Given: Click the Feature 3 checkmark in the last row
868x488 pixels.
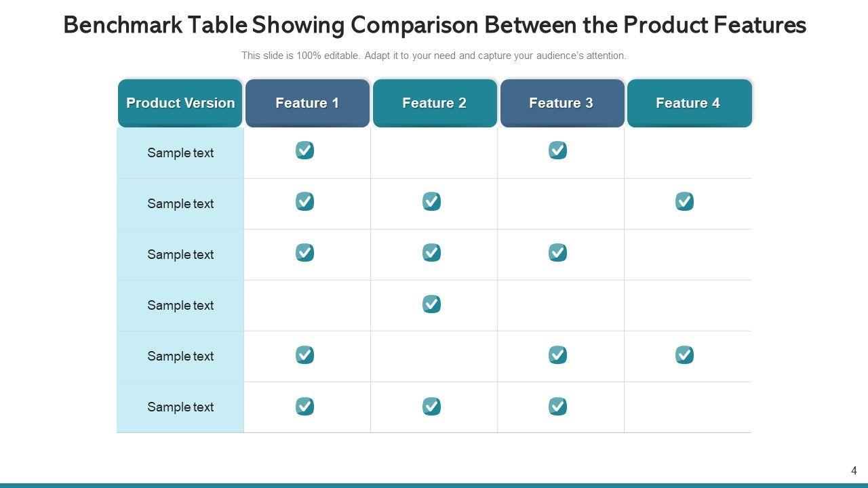Looking at the screenshot, I should pos(557,407).
